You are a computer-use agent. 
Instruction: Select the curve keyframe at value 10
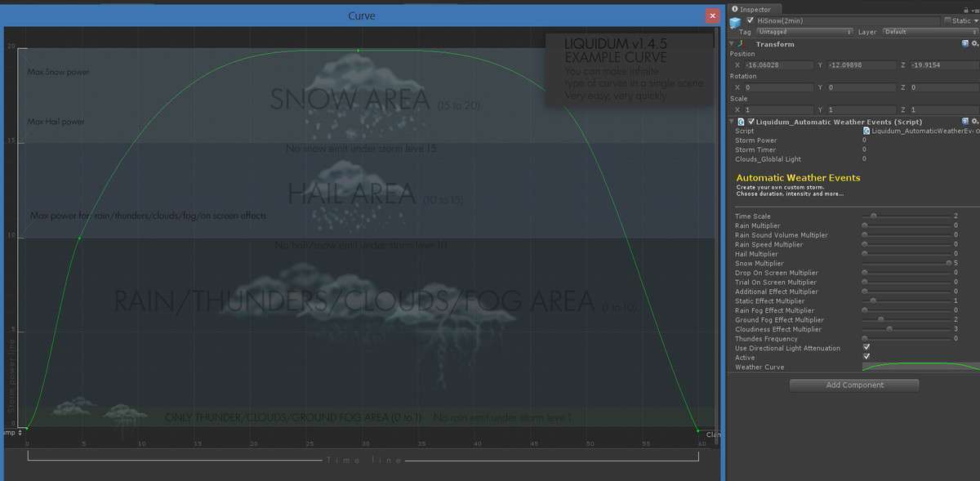79,238
